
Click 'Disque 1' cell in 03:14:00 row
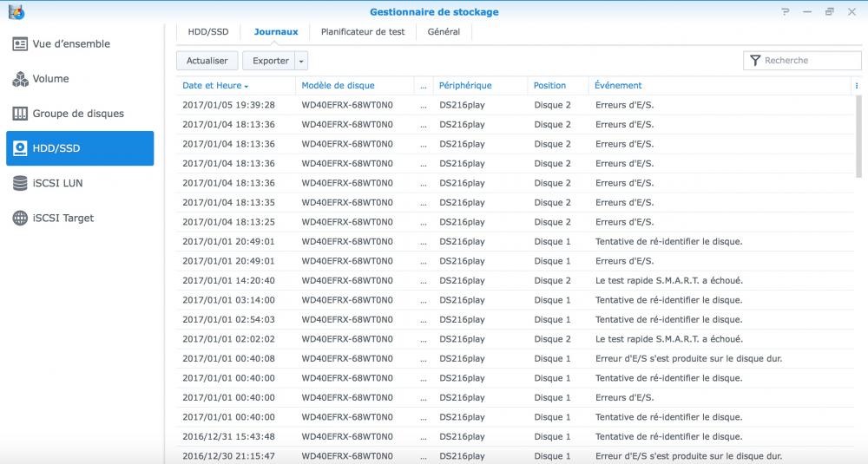(x=552, y=300)
